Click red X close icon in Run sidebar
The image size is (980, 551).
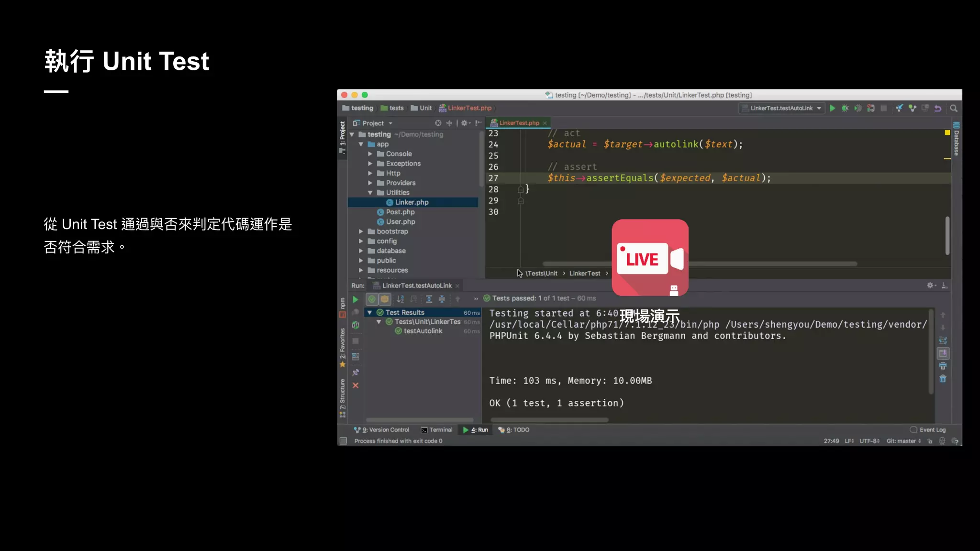point(356,386)
